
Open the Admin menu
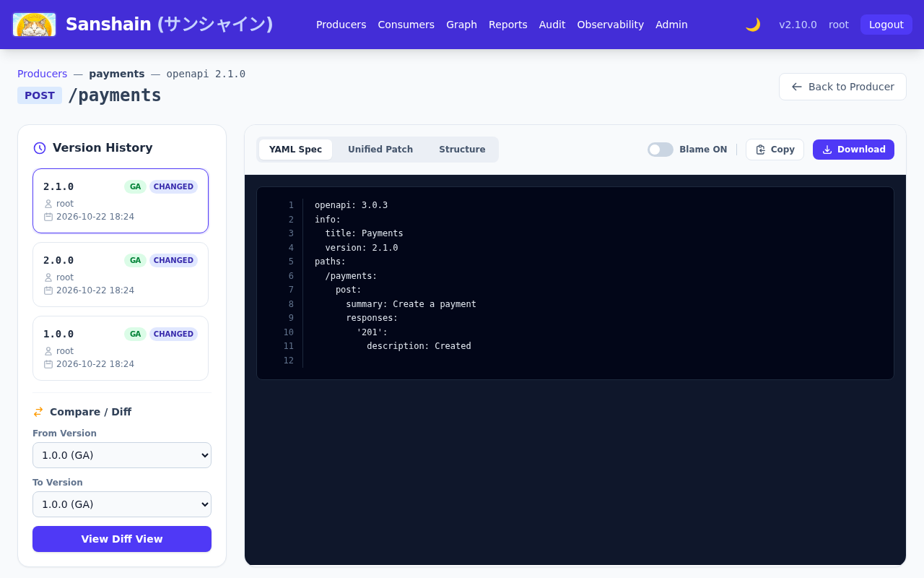click(671, 25)
